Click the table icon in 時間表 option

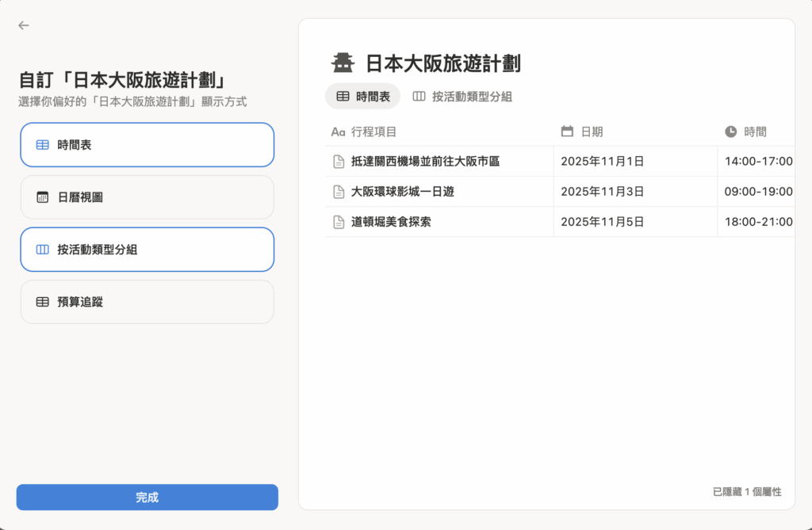click(x=43, y=145)
